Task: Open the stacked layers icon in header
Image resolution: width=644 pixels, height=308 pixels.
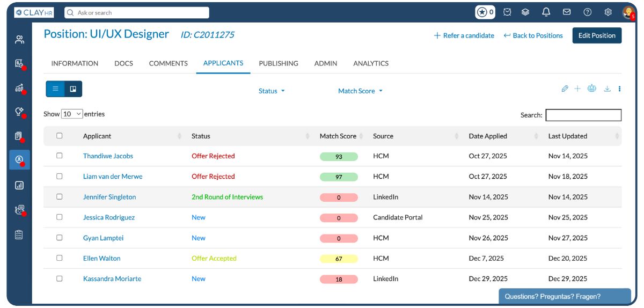Action: coord(525,12)
